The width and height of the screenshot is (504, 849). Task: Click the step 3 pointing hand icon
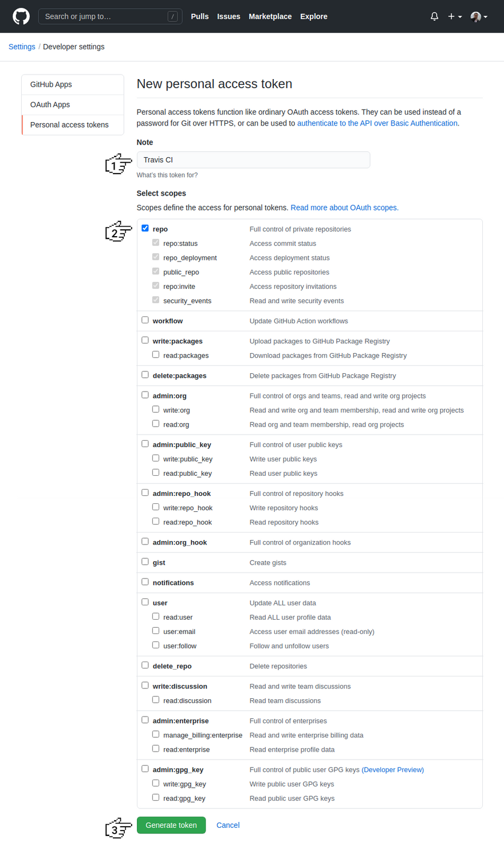118,828
